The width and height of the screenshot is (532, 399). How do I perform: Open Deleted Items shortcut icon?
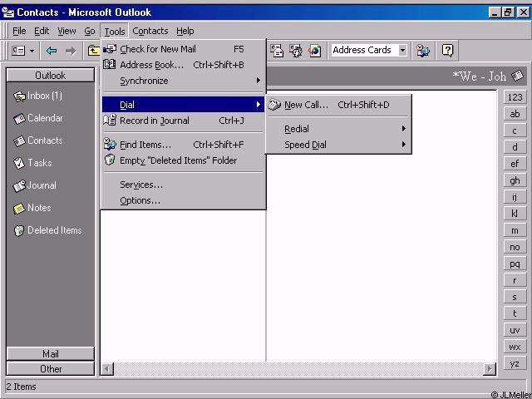[19, 231]
